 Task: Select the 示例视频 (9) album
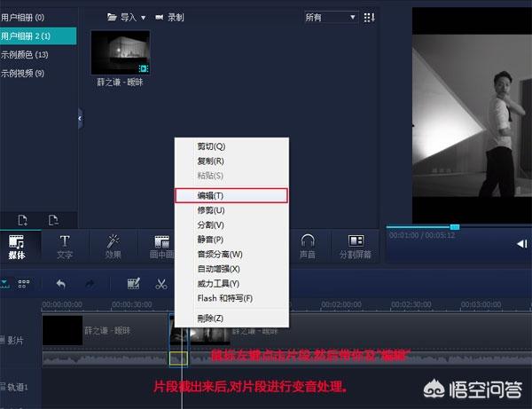tap(23, 73)
